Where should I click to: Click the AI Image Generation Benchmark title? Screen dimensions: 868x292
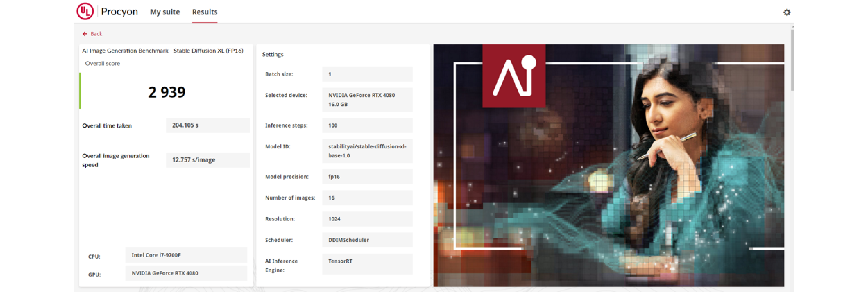tap(162, 51)
